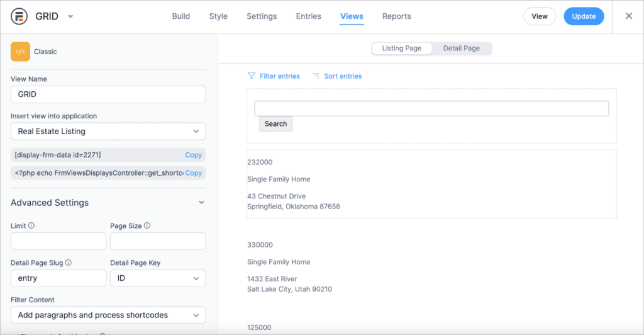Click the Filter entries link
644x335 pixels.
[x=279, y=76]
